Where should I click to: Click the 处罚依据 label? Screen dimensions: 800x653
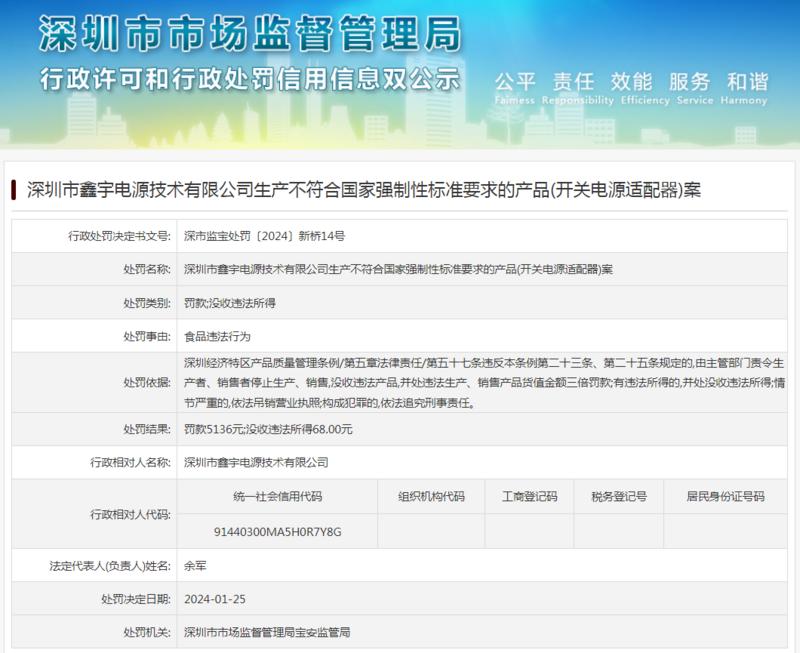click(x=147, y=382)
